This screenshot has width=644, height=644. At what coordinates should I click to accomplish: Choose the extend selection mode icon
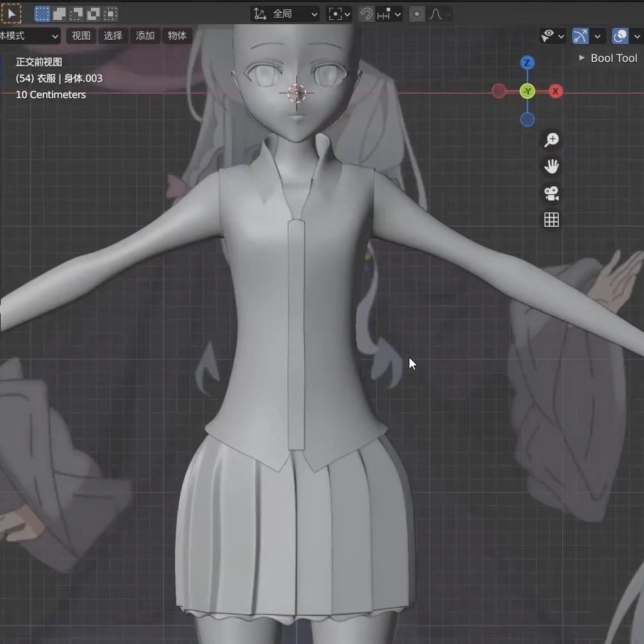click(x=60, y=14)
